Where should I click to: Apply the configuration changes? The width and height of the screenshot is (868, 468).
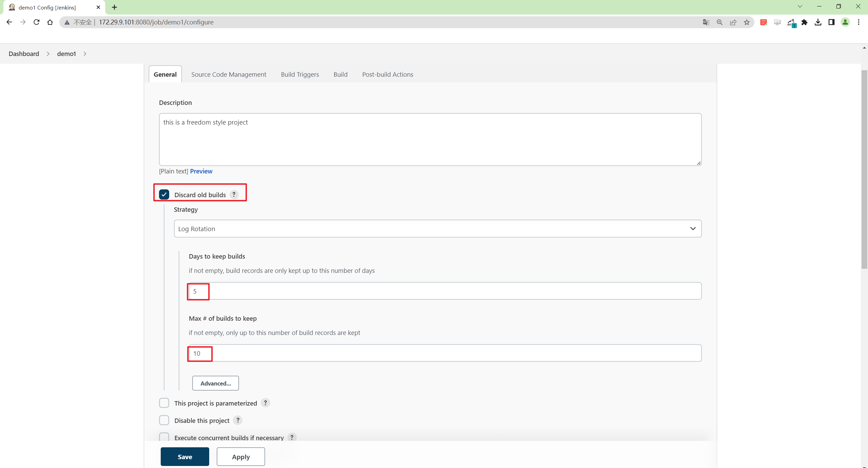click(x=241, y=456)
